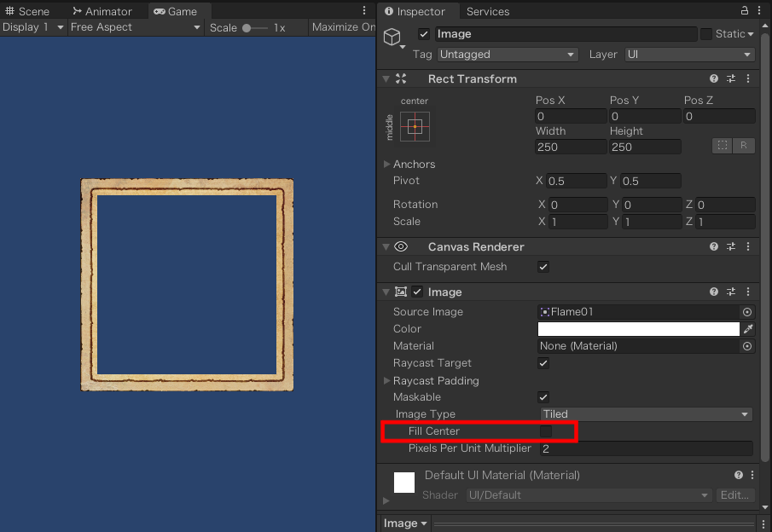This screenshot has height=532, width=772.
Task: Open the white Color swatch picker
Action: (638, 328)
